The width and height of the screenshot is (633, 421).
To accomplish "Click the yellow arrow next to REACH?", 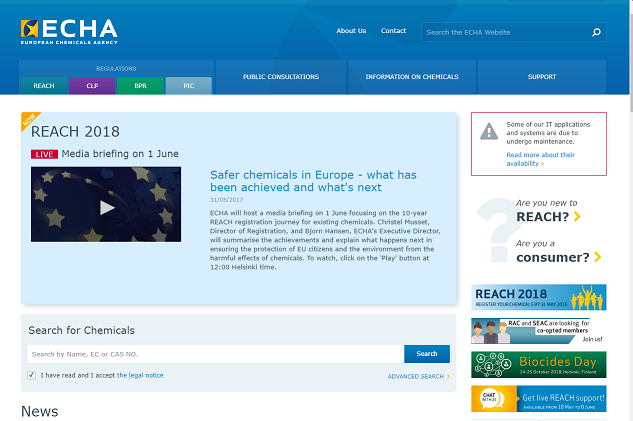I will pyautogui.click(x=577, y=217).
